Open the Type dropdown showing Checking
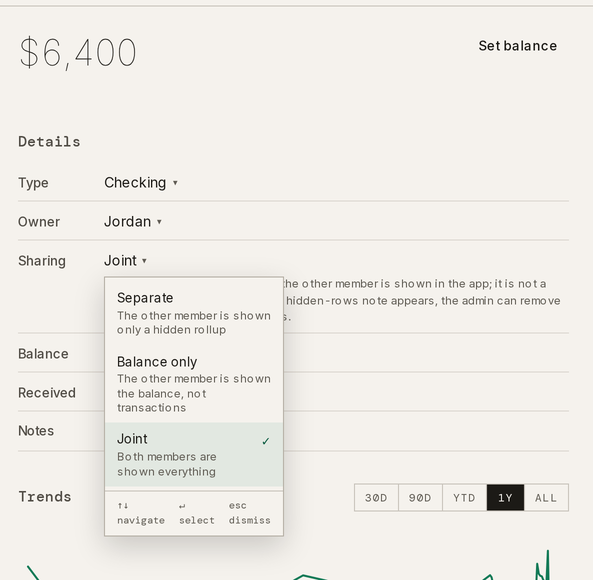 (141, 183)
